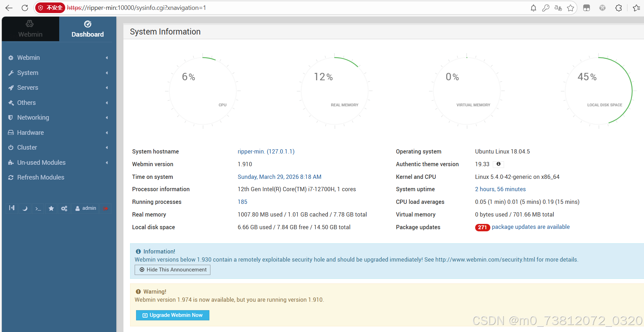Screen dimensions: 644x332
Task: Expand the Hardware menu category
Action: coord(58,133)
